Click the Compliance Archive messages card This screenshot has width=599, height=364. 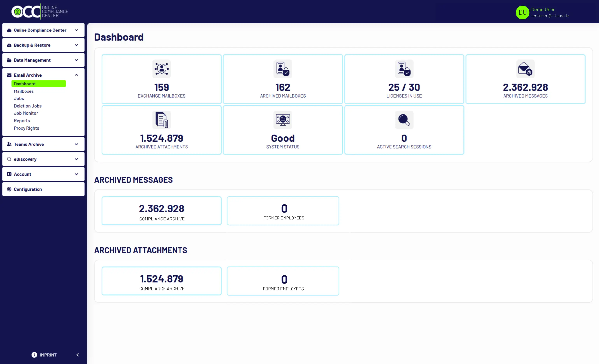[x=161, y=211]
